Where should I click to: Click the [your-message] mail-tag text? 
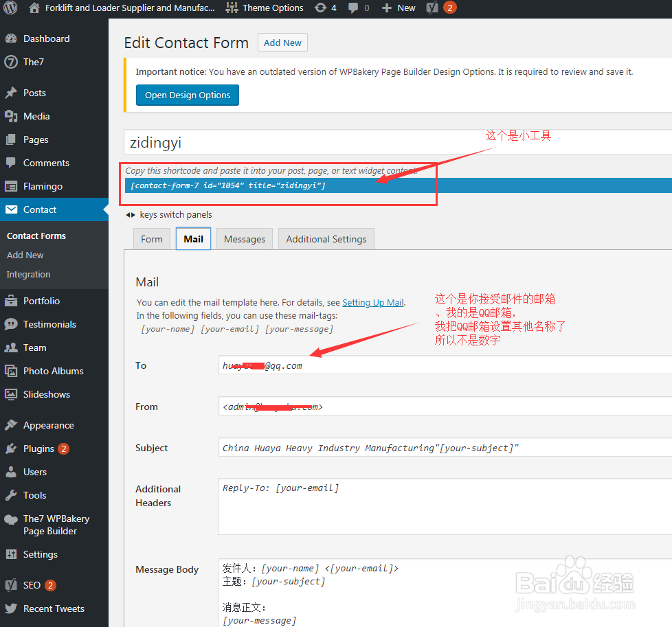299,329
